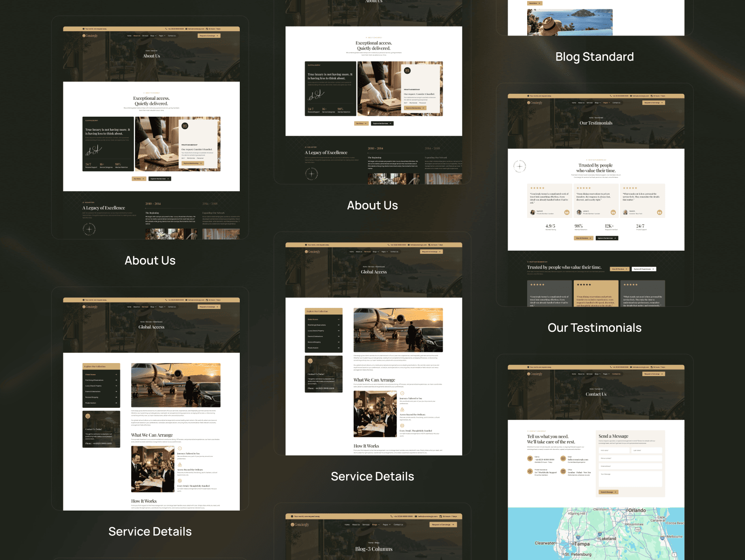Click the Submit Message button

(x=608, y=492)
